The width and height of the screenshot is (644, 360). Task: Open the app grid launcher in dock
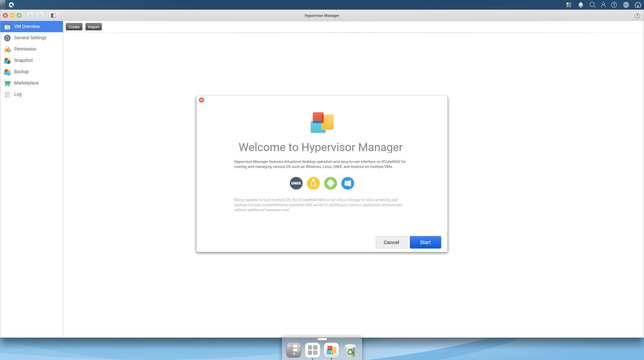(x=313, y=350)
